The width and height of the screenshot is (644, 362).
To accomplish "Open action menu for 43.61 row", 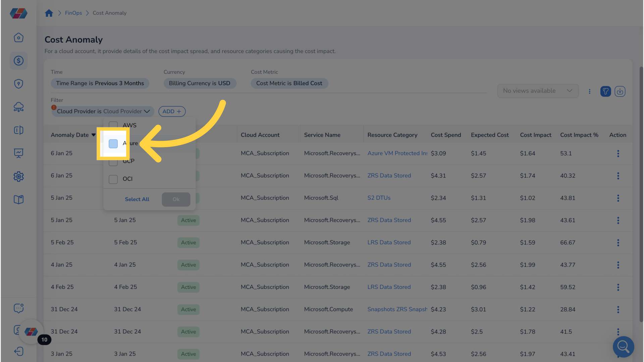I will (x=618, y=220).
